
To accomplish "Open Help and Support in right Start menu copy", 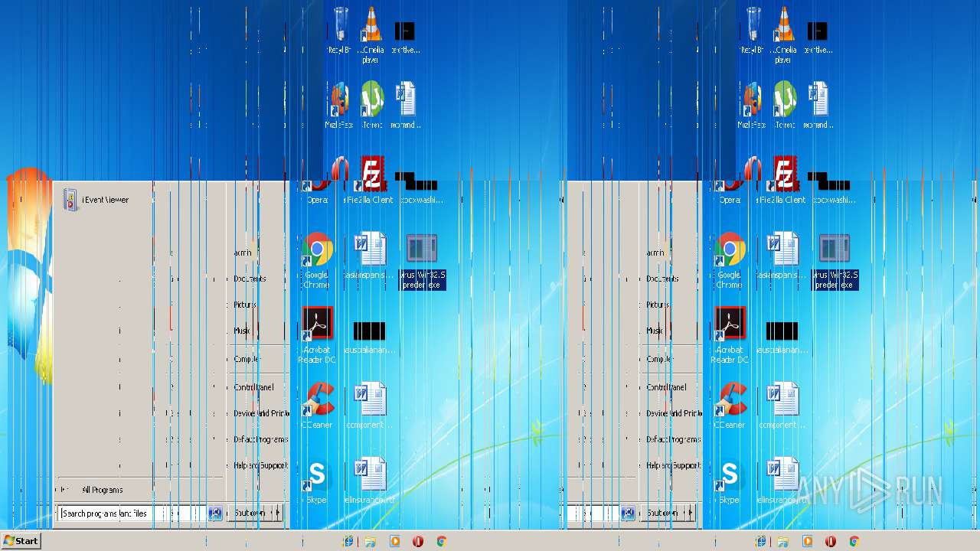I will (x=673, y=465).
